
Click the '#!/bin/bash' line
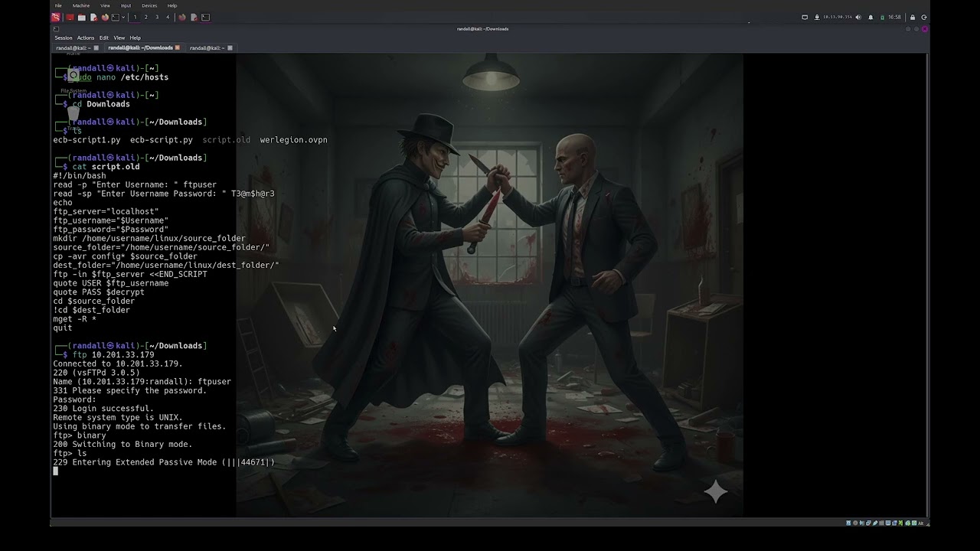coord(80,176)
